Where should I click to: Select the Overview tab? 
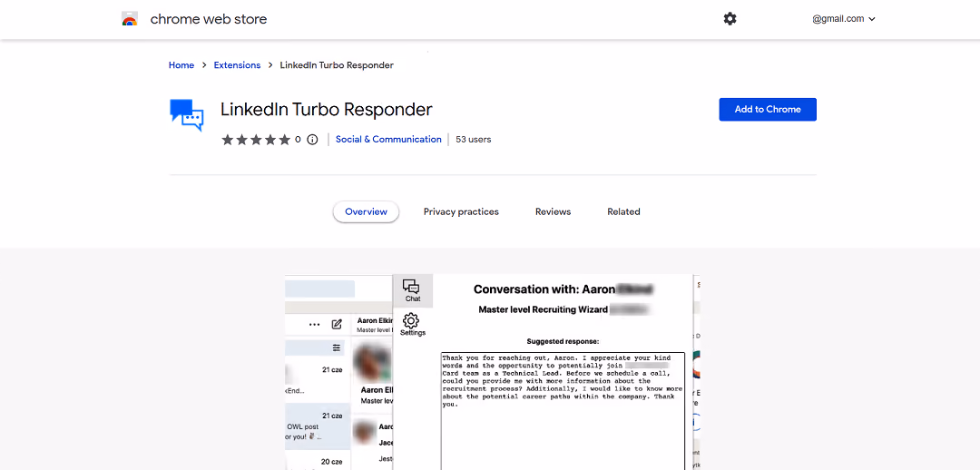point(367,212)
